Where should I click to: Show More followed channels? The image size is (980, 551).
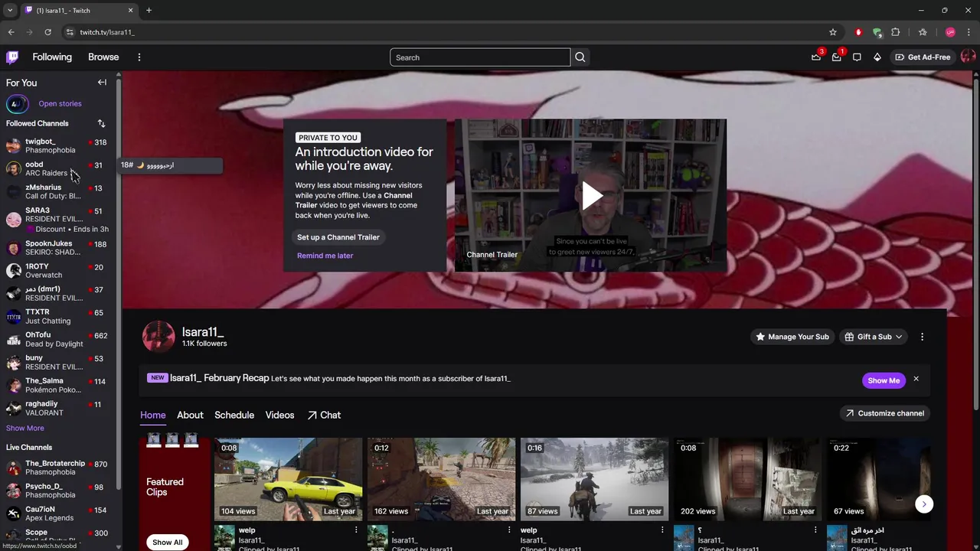coord(25,428)
